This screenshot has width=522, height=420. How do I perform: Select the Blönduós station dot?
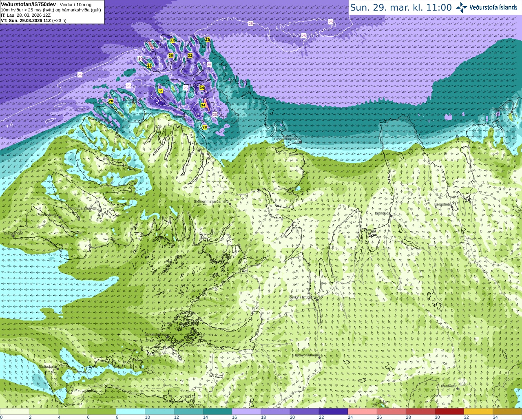click(390, 217)
